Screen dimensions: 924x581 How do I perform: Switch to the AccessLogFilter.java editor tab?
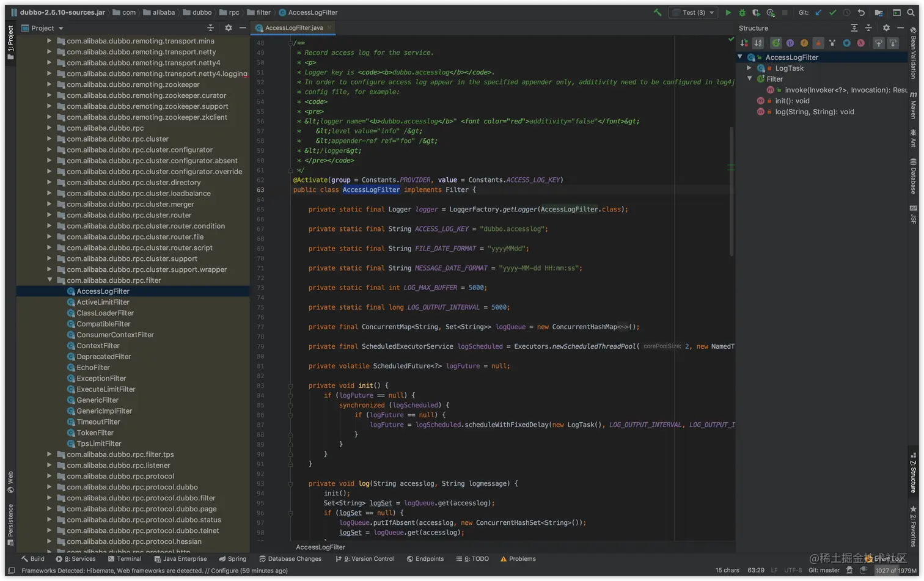pyautogui.click(x=294, y=27)
